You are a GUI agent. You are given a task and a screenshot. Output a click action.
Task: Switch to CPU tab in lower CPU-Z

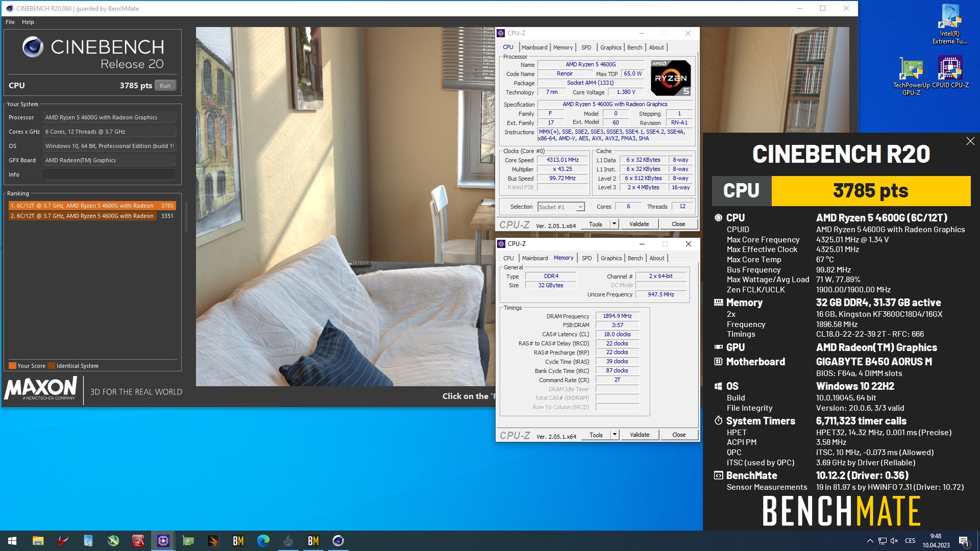click(508, 258)
